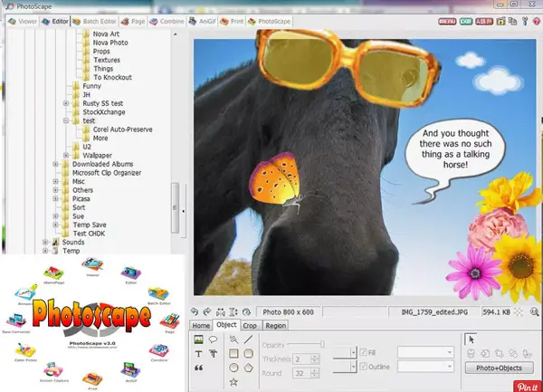Expand the Picasa folder node
The image size is (543, 392).
55,198
